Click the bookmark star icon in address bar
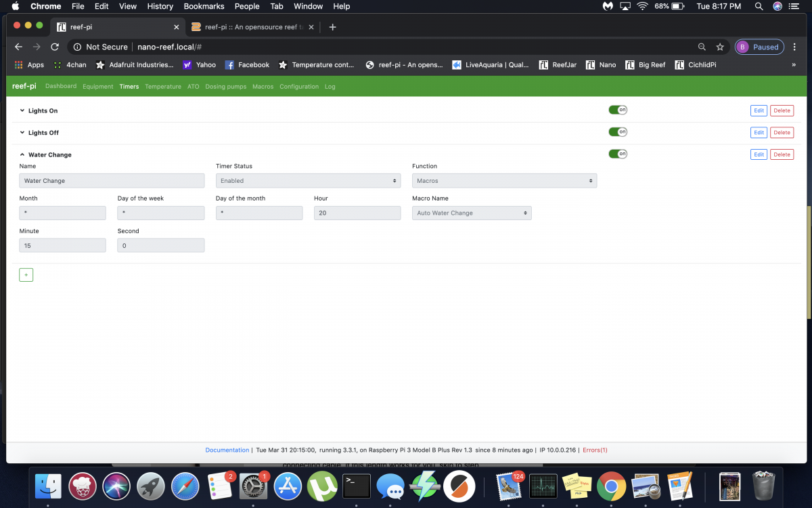 720,47
